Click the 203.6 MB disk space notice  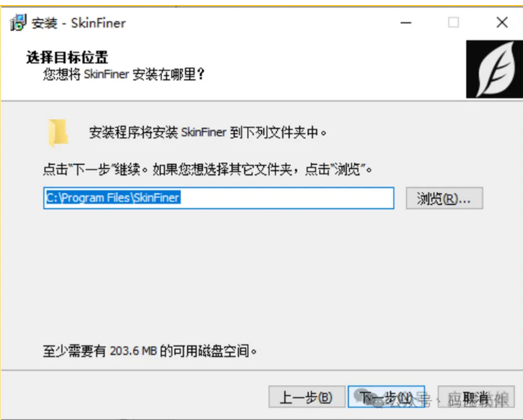pyautogui.click(x=150, y=351)
